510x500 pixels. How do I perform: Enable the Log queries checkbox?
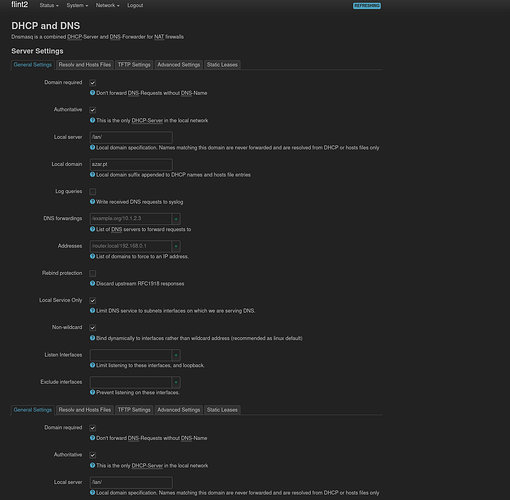coord(93,192)
